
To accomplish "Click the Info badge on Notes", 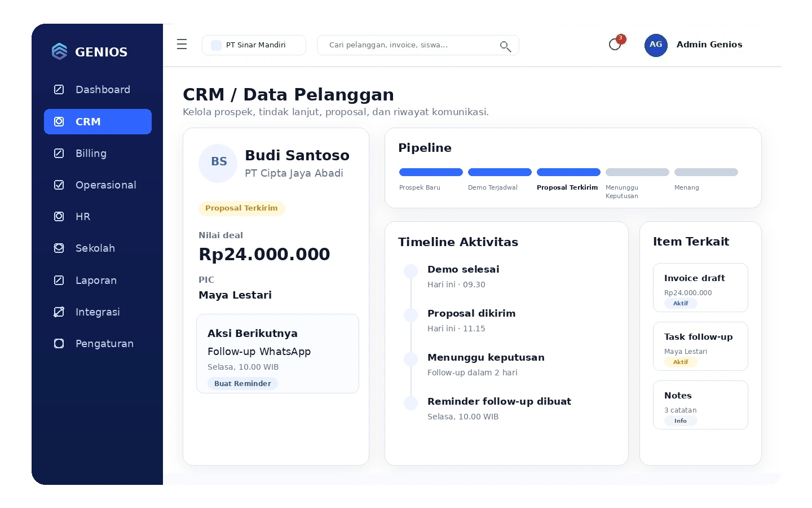I will click(x=681, y=421).
